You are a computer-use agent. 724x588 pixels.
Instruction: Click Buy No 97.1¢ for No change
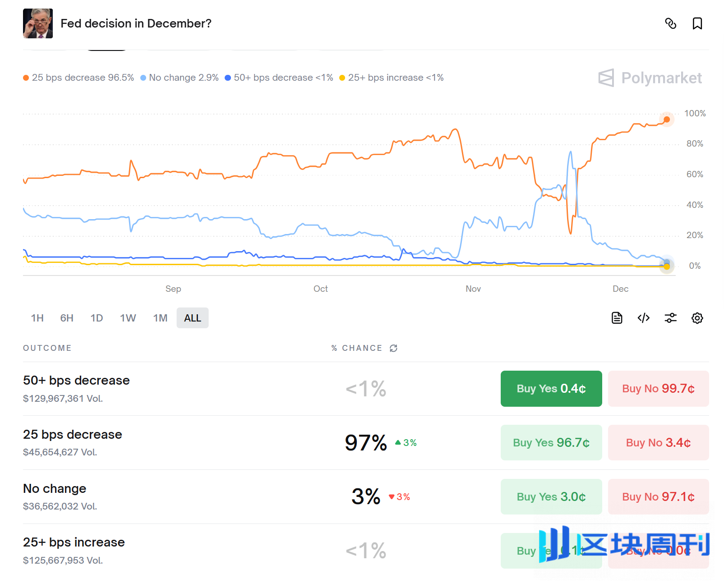click(x=658, y=496)
